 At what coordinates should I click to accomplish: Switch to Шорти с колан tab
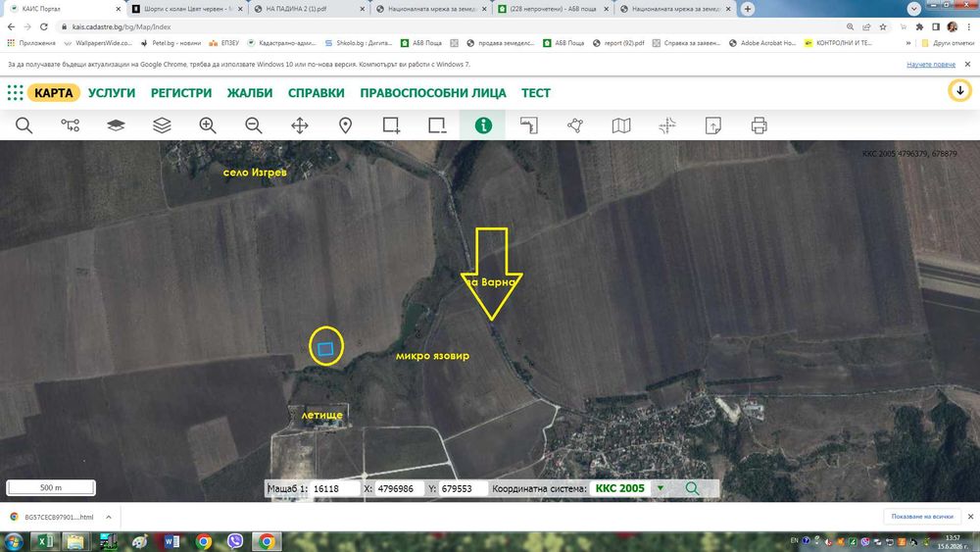187,9
